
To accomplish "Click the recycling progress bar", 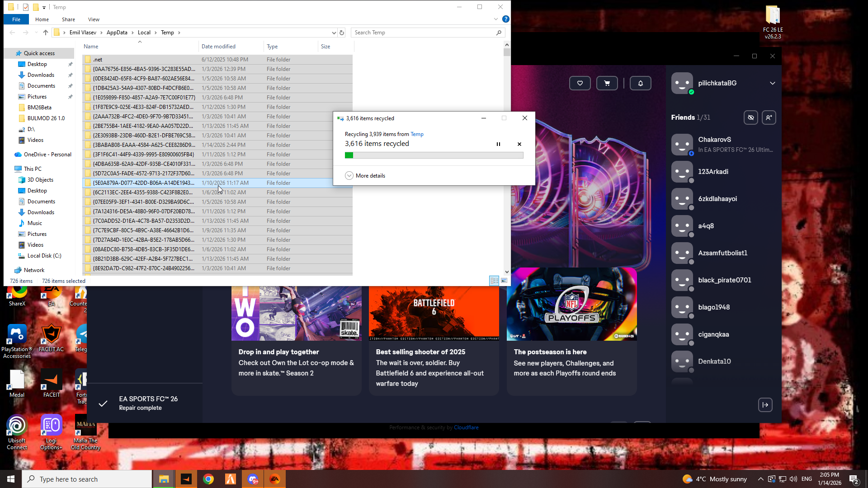I will click(434, 155).
